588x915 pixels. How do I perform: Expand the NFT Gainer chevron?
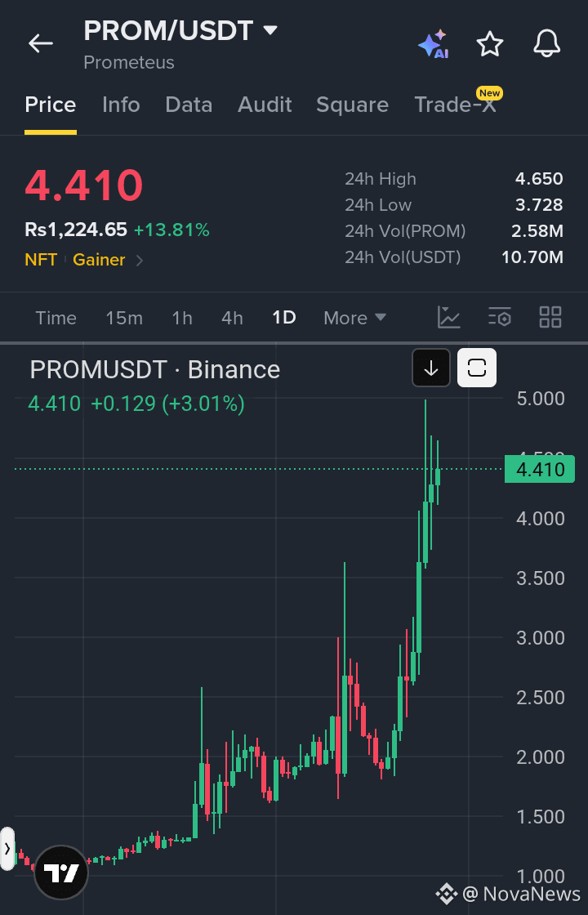[x=140, y=261]
